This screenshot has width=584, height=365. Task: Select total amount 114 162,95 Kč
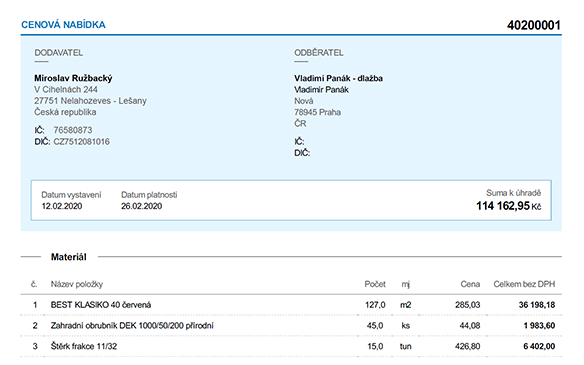click(509, 206)
